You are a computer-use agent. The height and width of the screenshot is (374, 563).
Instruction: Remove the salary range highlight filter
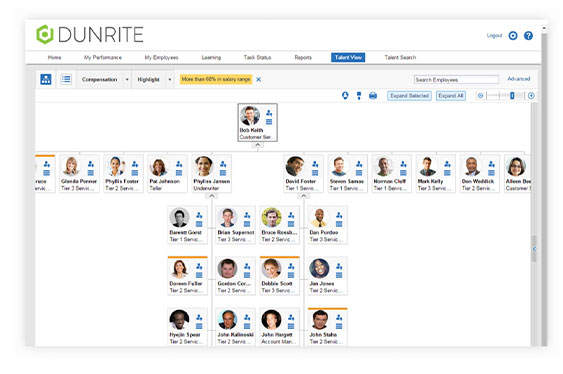click(x=258, y=79)
